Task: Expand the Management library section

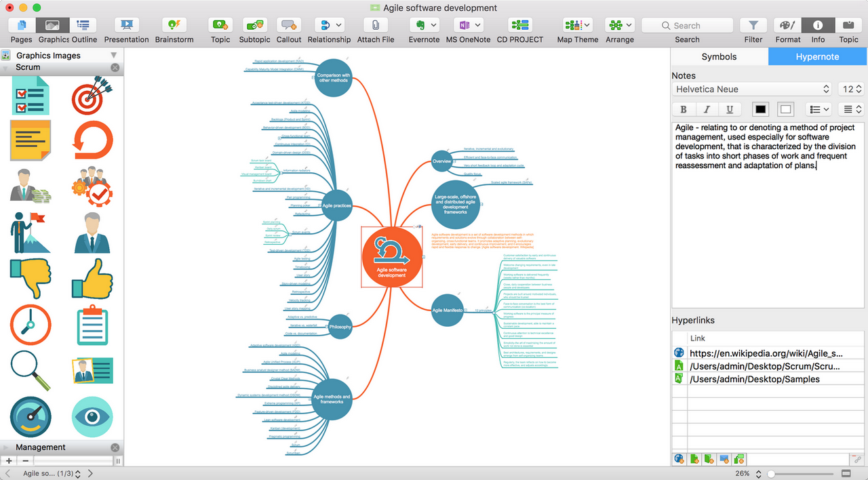Action: coord(41,447)
